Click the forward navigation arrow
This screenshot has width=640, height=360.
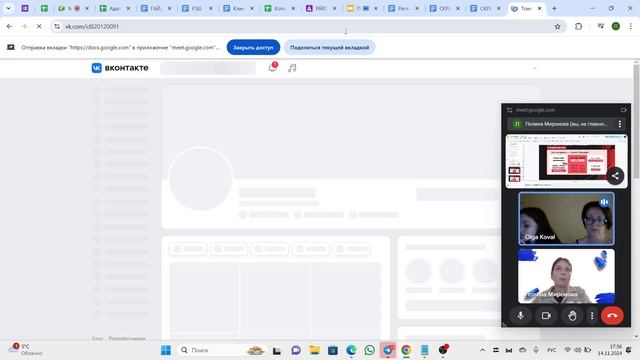pos(24,27)
